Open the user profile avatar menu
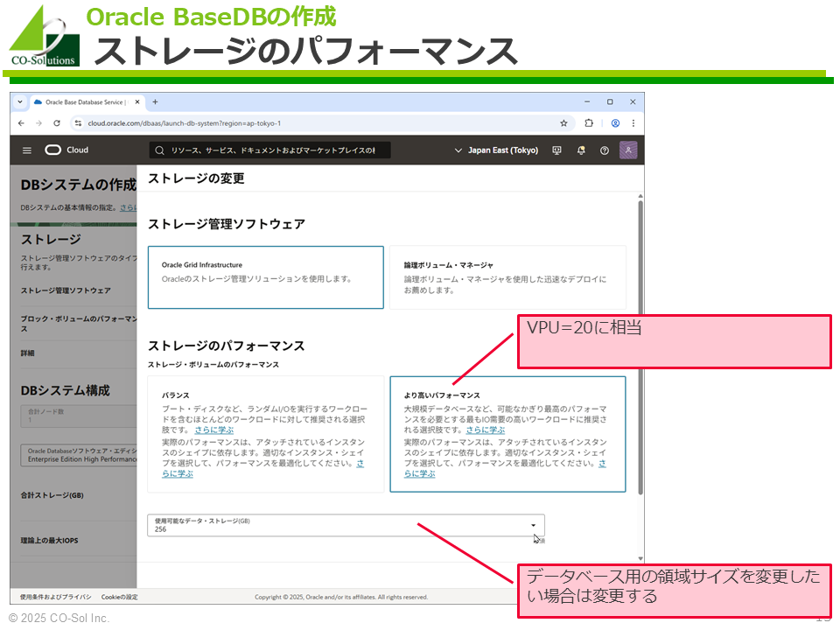Screen dimensions: 840x630 pyautogui.click(x=628, y=150)
